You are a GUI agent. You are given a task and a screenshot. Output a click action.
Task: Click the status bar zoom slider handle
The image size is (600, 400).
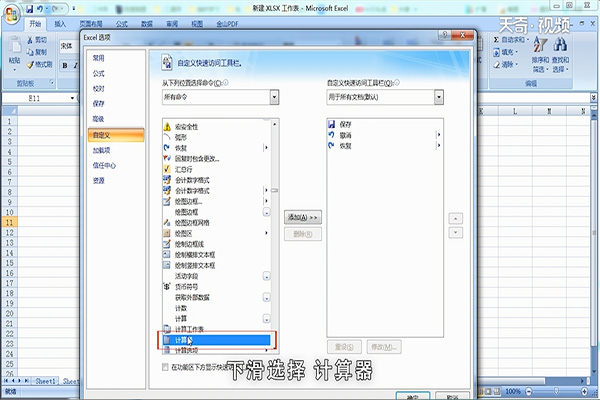pyautogui.click(x=556, y=391)
